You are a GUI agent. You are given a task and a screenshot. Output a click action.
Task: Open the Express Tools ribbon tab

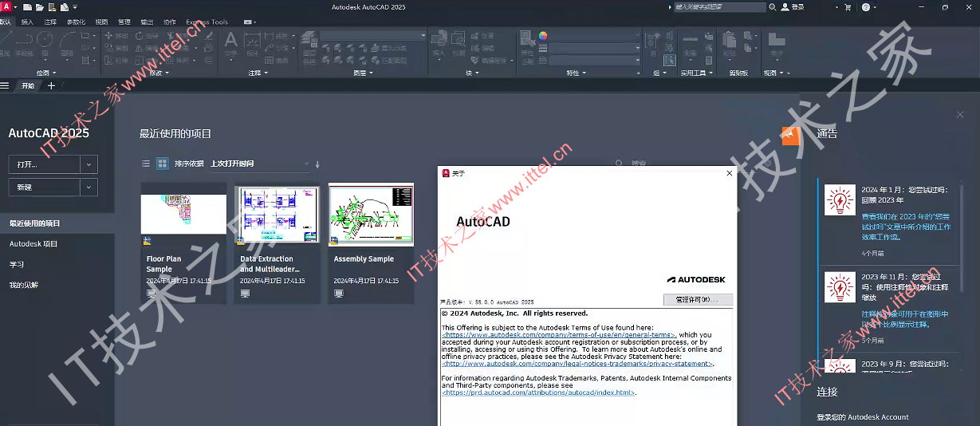pyautogui.click(x=207, y=22)
